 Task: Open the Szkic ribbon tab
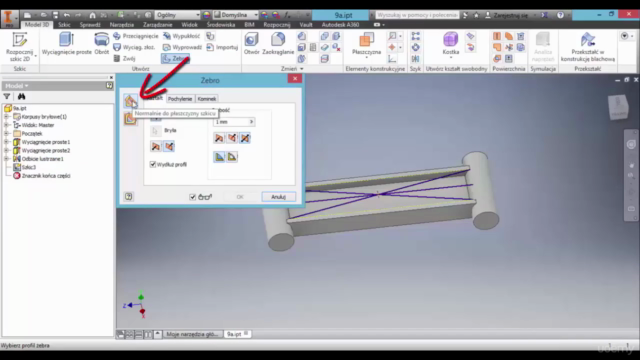pos(64,24)
